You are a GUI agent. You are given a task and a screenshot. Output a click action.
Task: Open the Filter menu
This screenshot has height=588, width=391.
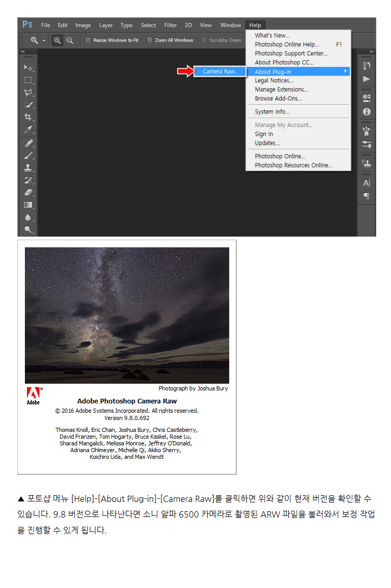point(170,25)
